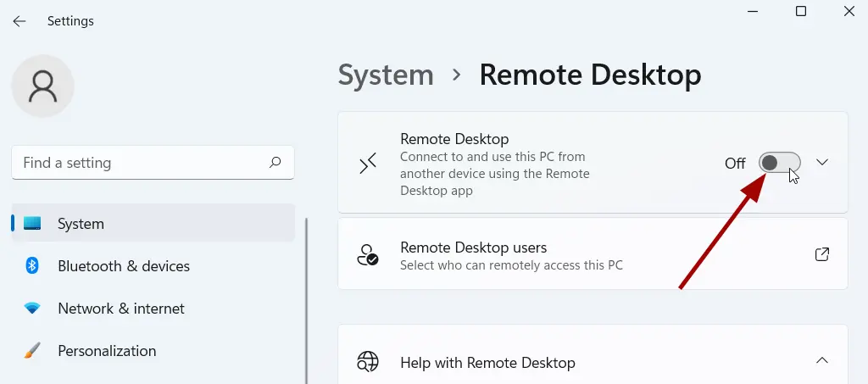868x384 pixels.
Task: Click the 'Connect to and use this PC' description
Action: (x=495, y=174)
